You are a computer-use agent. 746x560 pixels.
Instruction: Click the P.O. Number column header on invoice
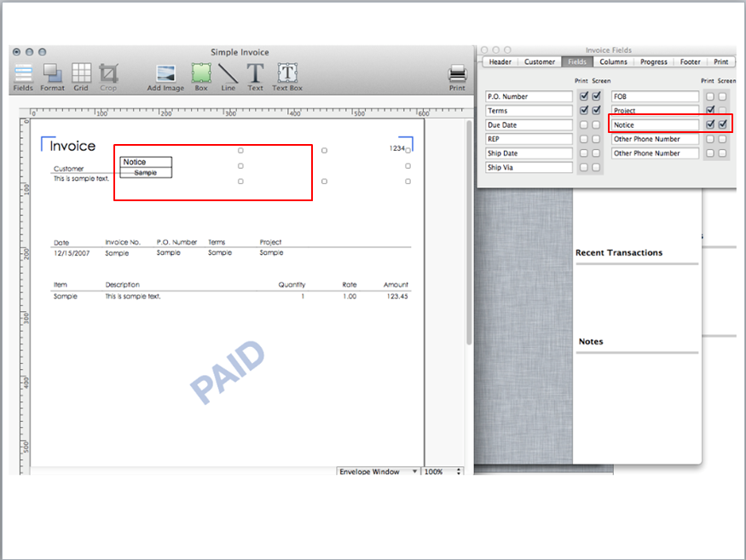[x=176, y=242]
